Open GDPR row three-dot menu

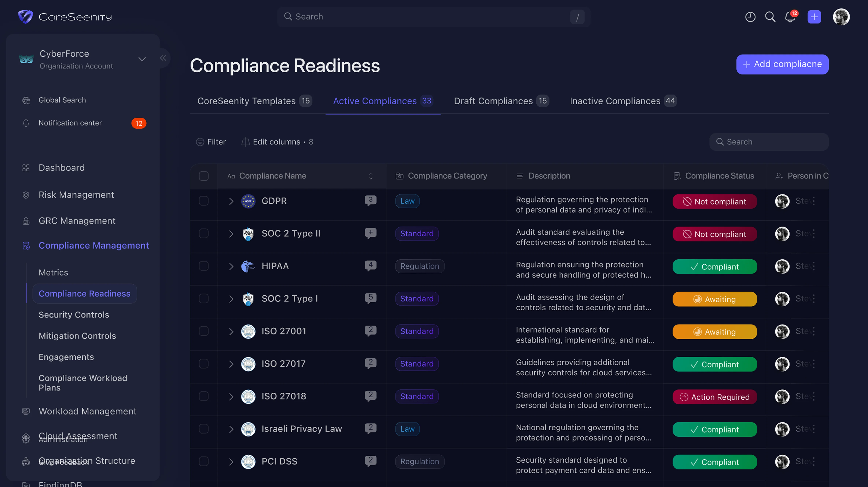point(814,201)
